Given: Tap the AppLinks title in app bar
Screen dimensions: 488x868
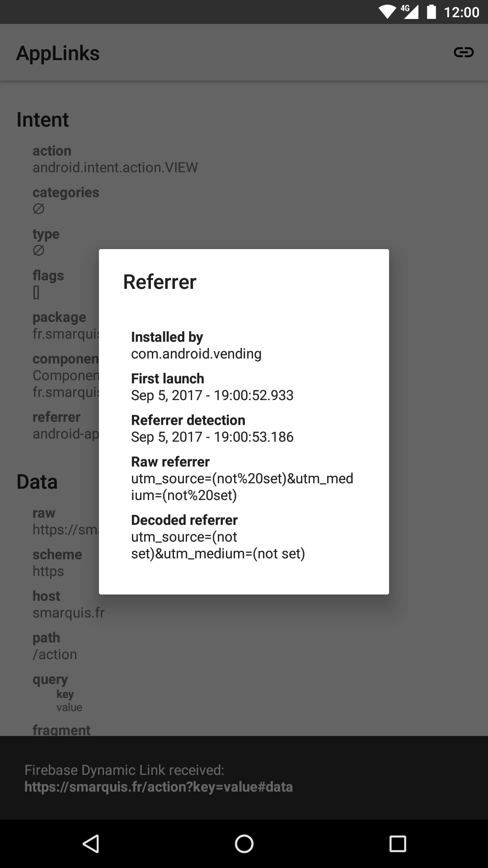Looking at the screenshot, I should coord(58,53).
